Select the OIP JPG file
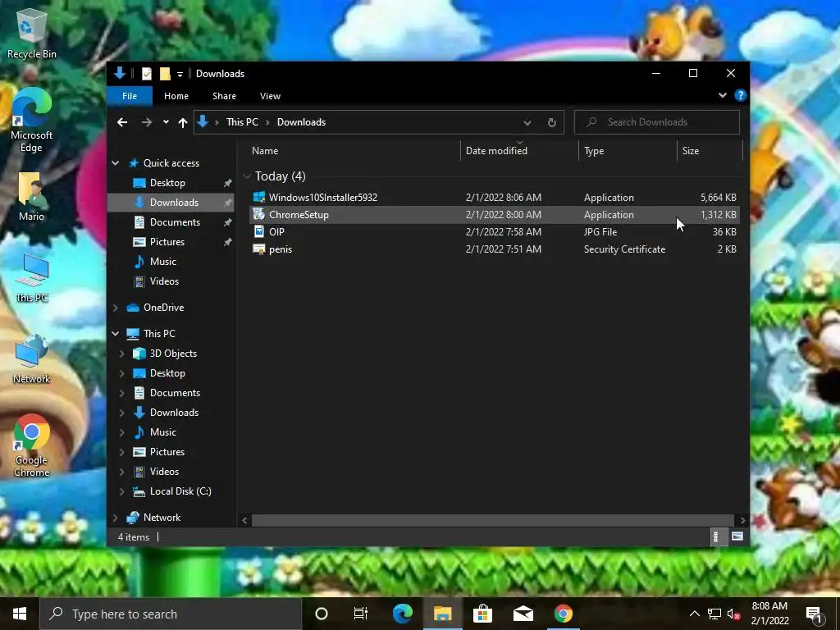 (494, 231)
